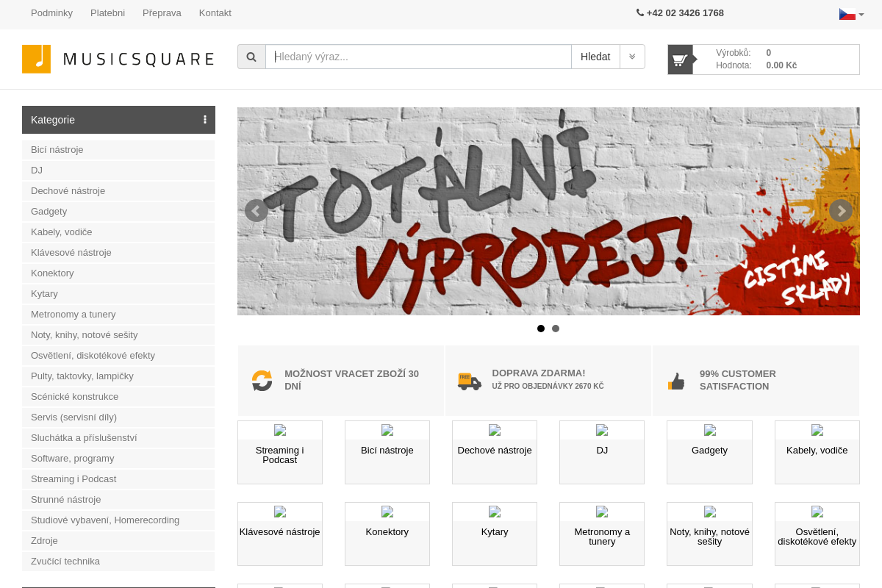882x588 pixels.
Task: Go back with the carousel left arrow
Action: pyautogui.click(x=256, y=211)
